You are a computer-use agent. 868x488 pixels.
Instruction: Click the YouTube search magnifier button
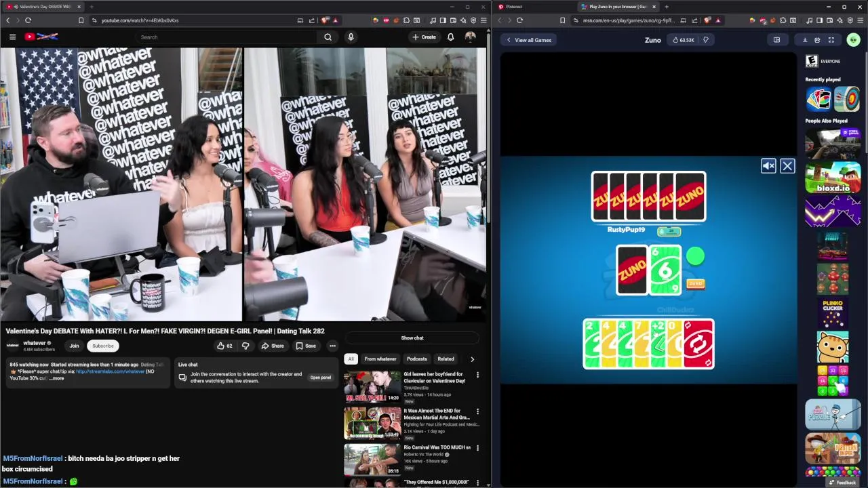pos(328,37)
